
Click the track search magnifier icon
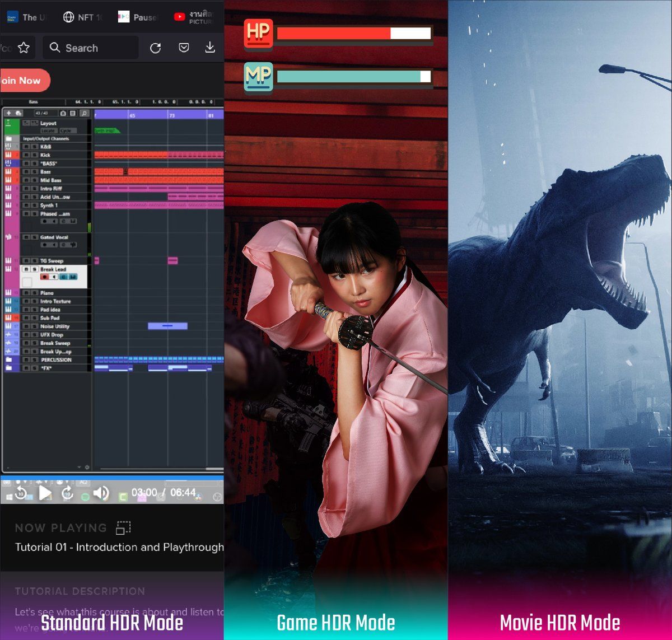(x=84, y=113)
